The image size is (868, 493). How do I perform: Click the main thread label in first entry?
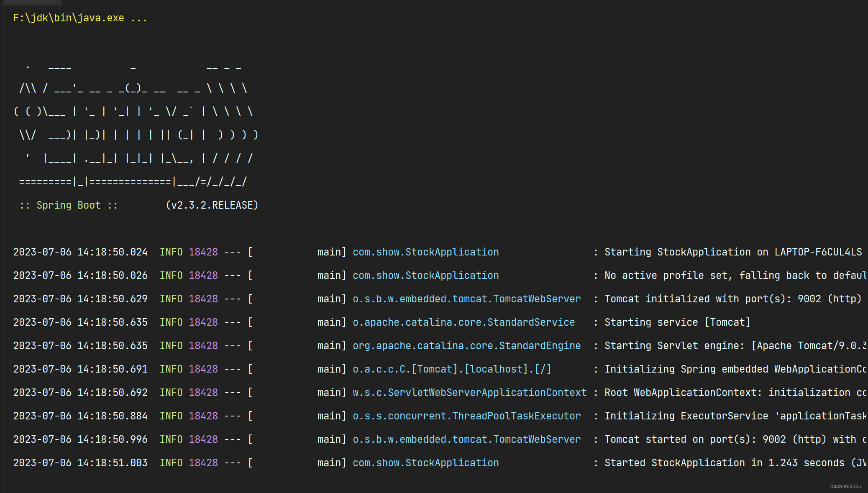click(x=330, y=252)
